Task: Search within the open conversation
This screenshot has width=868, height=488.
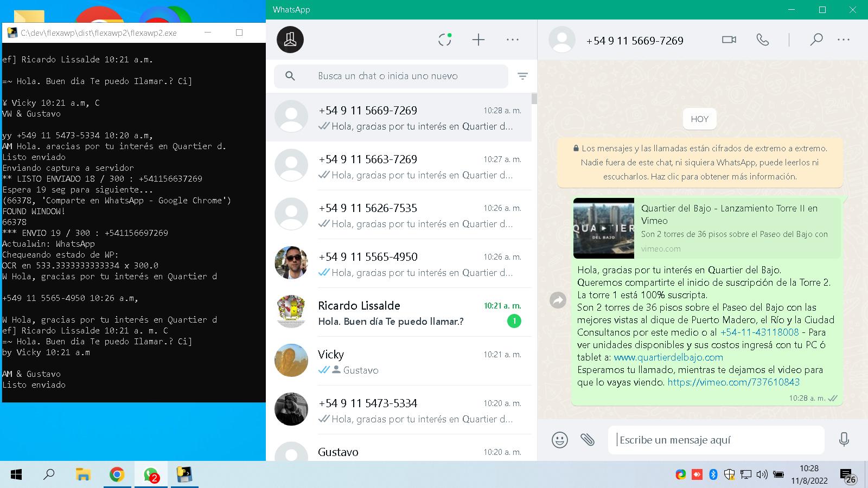Action: coord(816,40)
